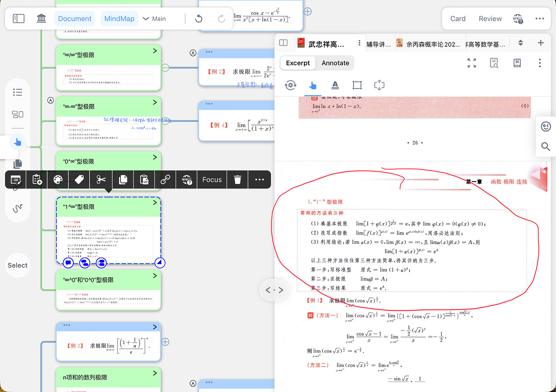Link the selected card
This screenshot has width=556, height=392.
tap(165, 180)
